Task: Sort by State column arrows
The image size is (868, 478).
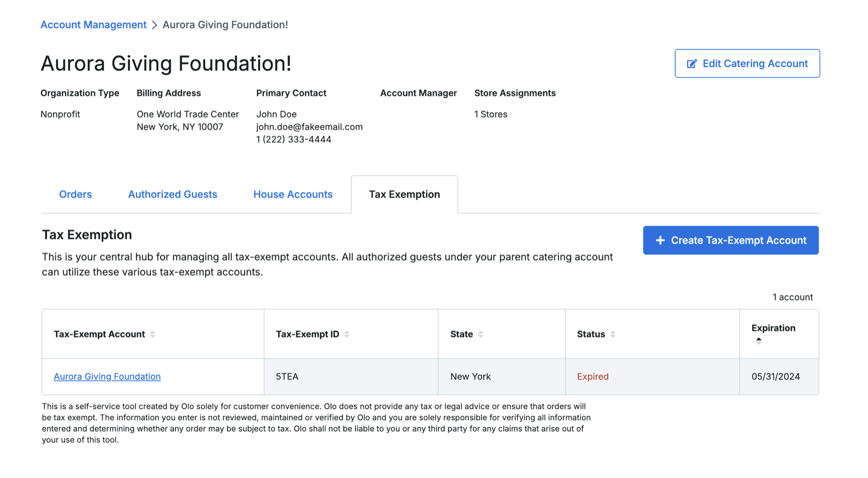Action: [480, 334]
